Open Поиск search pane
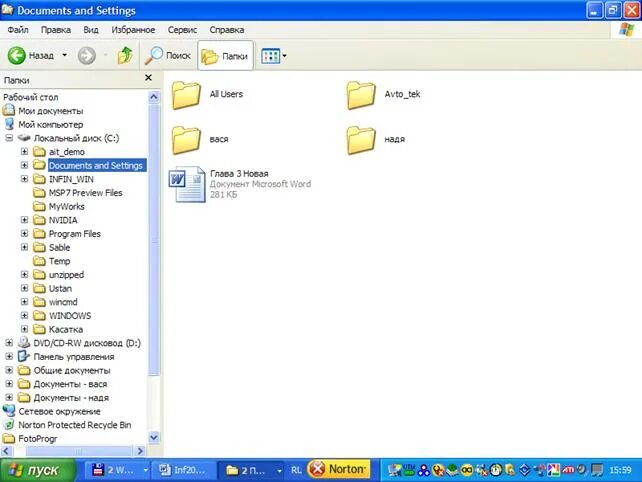This screenshot has height=482, width=642. point(168,55)
